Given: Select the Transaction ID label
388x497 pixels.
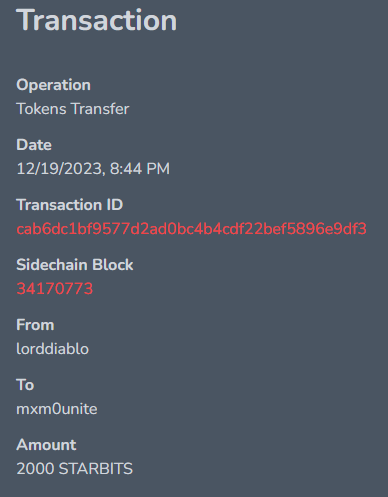Looking at the screenshot, I should pos(70,205).
